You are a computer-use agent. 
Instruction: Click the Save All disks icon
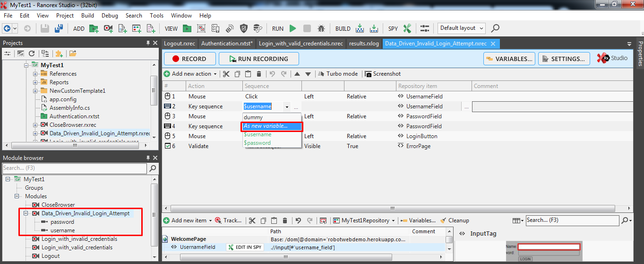[59, 28]
